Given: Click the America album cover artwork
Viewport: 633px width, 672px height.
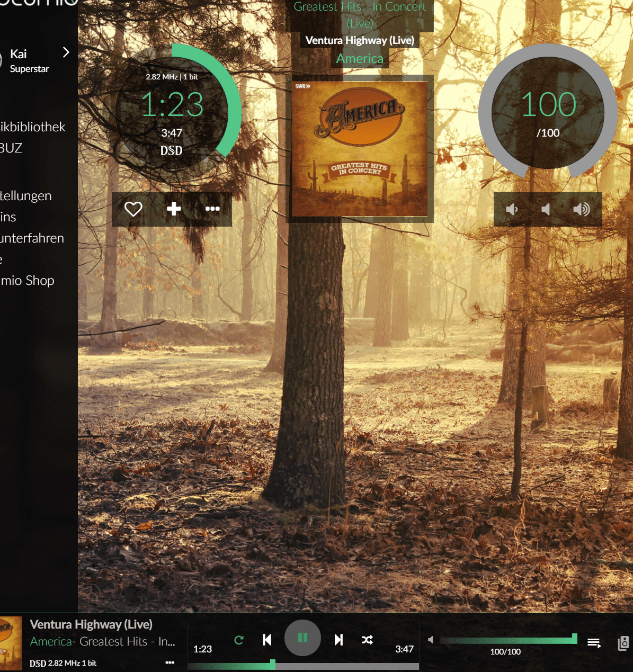Looking at the screenshot, I should pyautogui.click(x=360, y=148).
